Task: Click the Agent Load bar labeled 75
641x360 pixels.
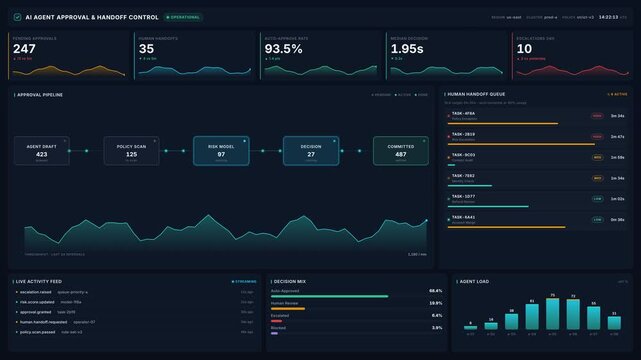Action: click(552, 314)
